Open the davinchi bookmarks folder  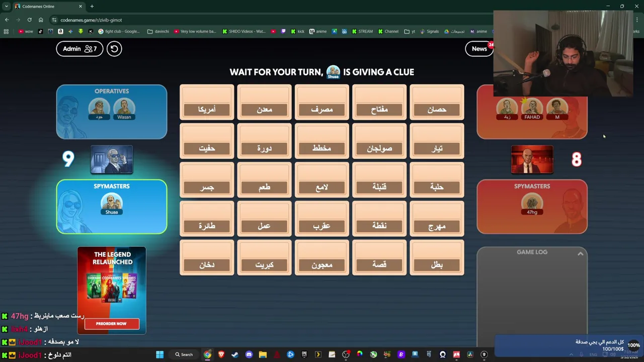tap(158, 31)
